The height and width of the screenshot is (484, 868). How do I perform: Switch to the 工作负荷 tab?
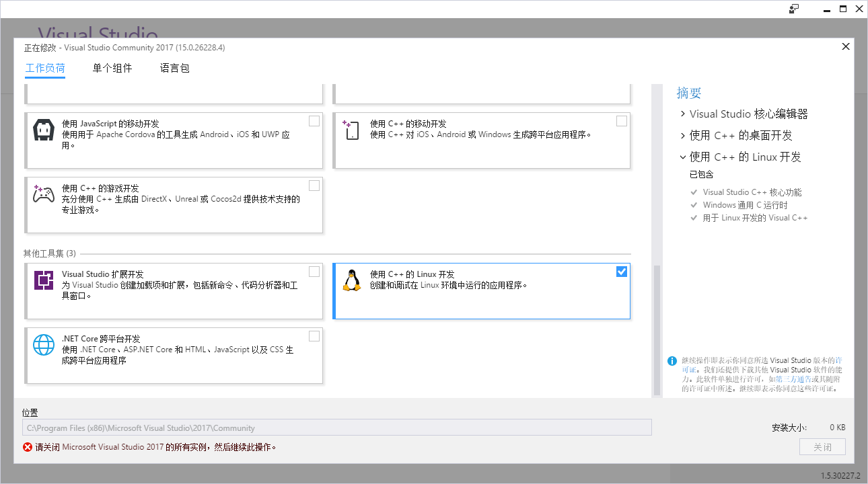[45, 68]
